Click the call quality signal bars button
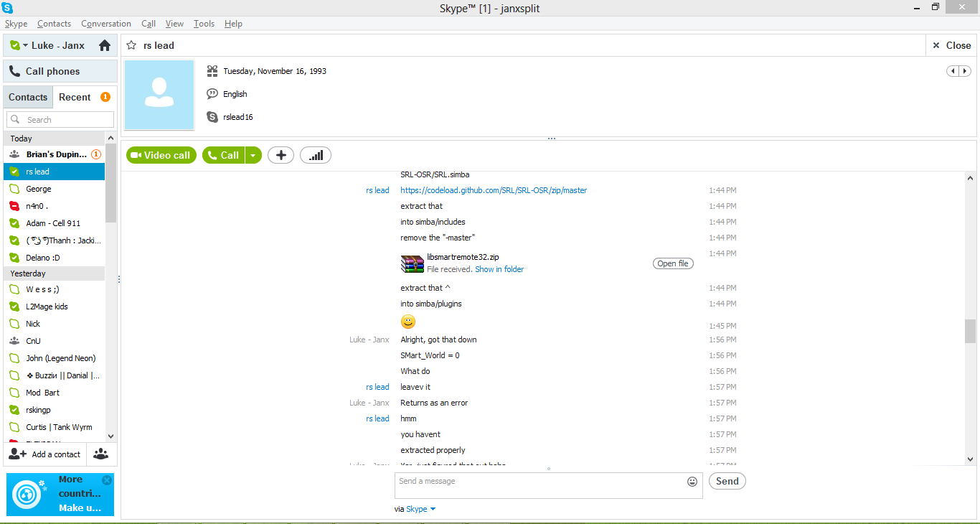980x524 pixels. (x=316, y=155)
